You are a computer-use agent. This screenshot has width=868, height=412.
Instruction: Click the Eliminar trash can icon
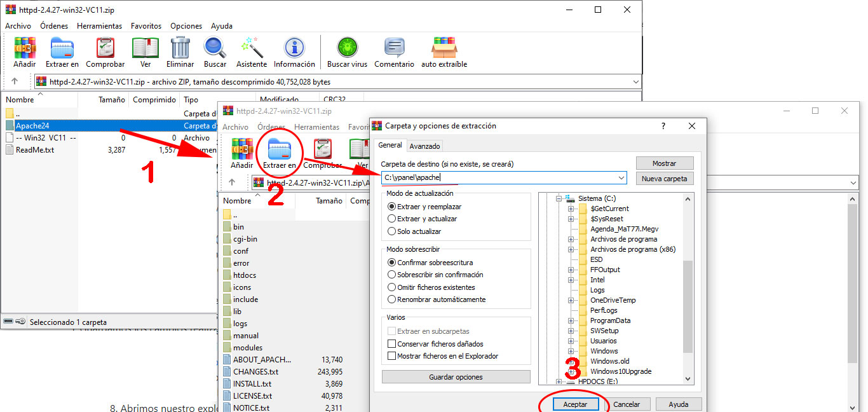click(x=180, y=52)
